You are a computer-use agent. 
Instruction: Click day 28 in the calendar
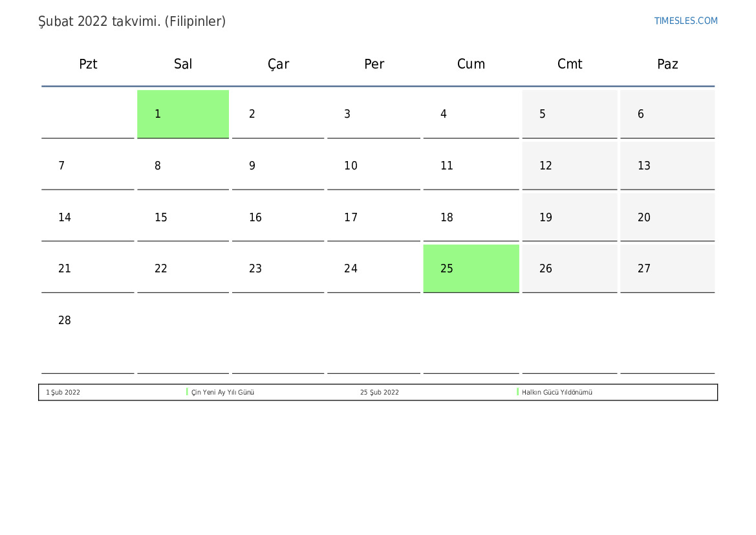(88, 320)
